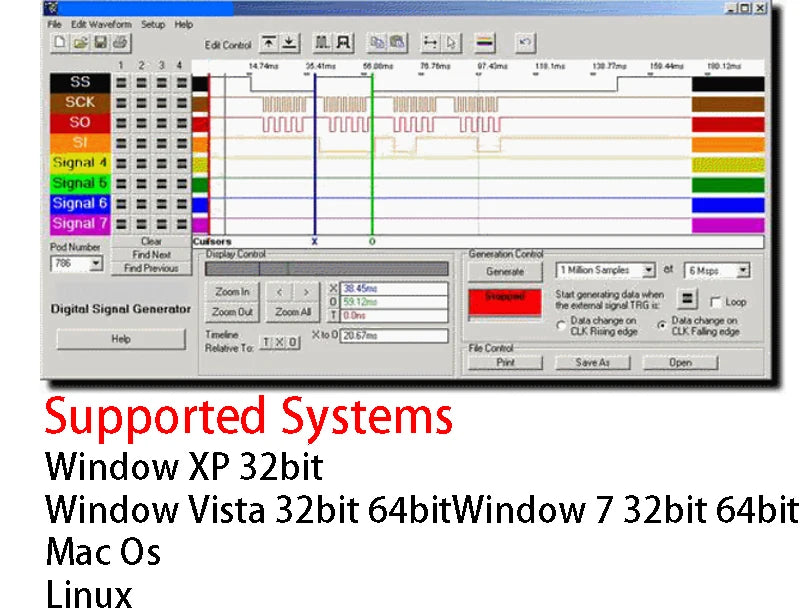Click the X cursor button beside 38.45ms
Screen dimensions: 800x612
(333, 289)
